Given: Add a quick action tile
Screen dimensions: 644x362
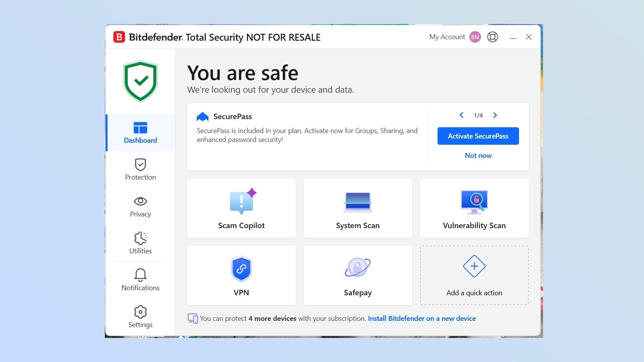Looking at the screenshot, I should coord(474,275).
